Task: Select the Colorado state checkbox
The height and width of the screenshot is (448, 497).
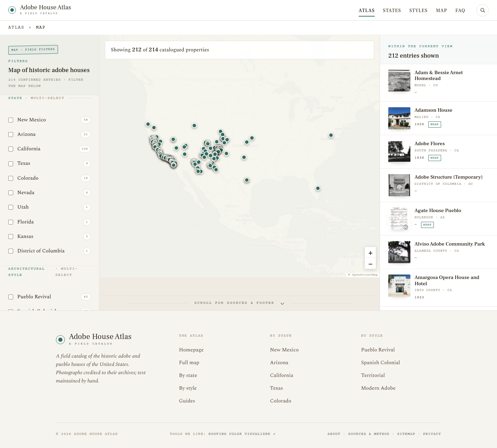Action: coord(11,178)
